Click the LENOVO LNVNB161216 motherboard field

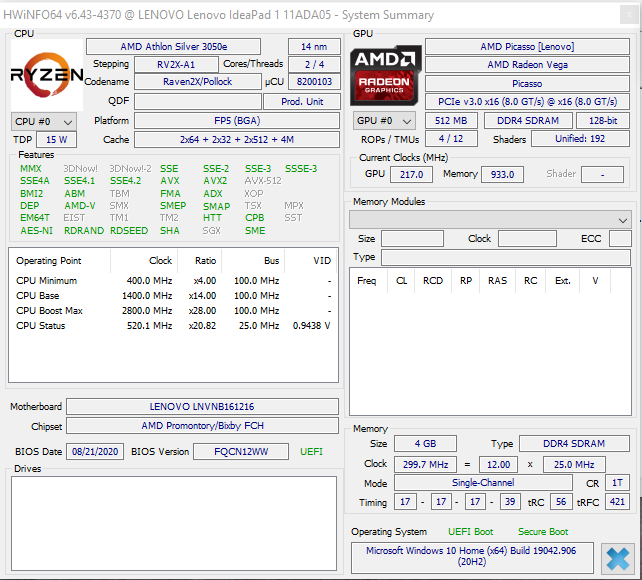tap(202, 406)
